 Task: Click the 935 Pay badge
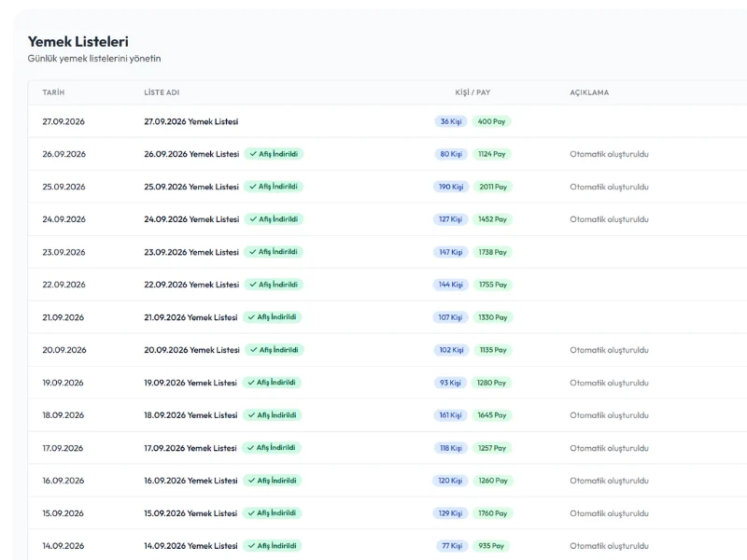pyautogui.click(x=491, y=546)
